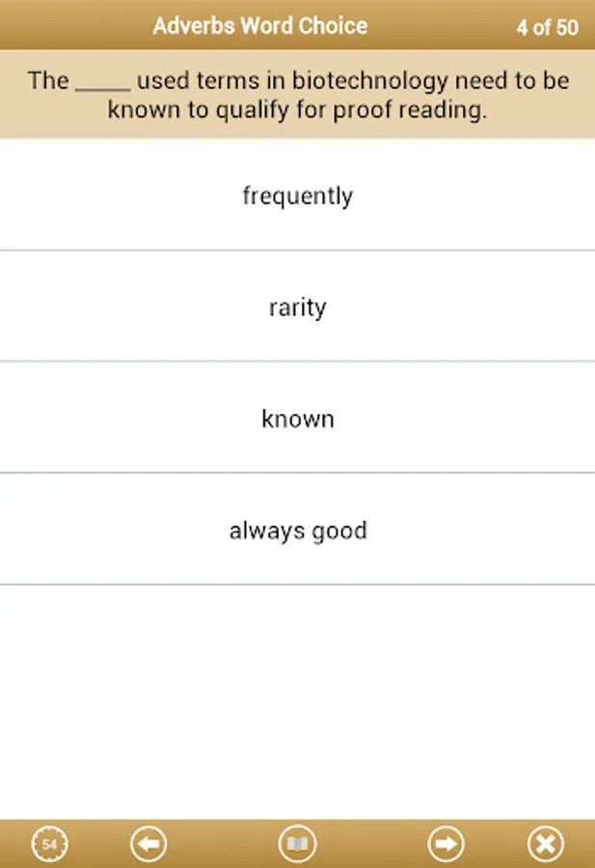Choose the "rarity" answer option

[297, 308]
